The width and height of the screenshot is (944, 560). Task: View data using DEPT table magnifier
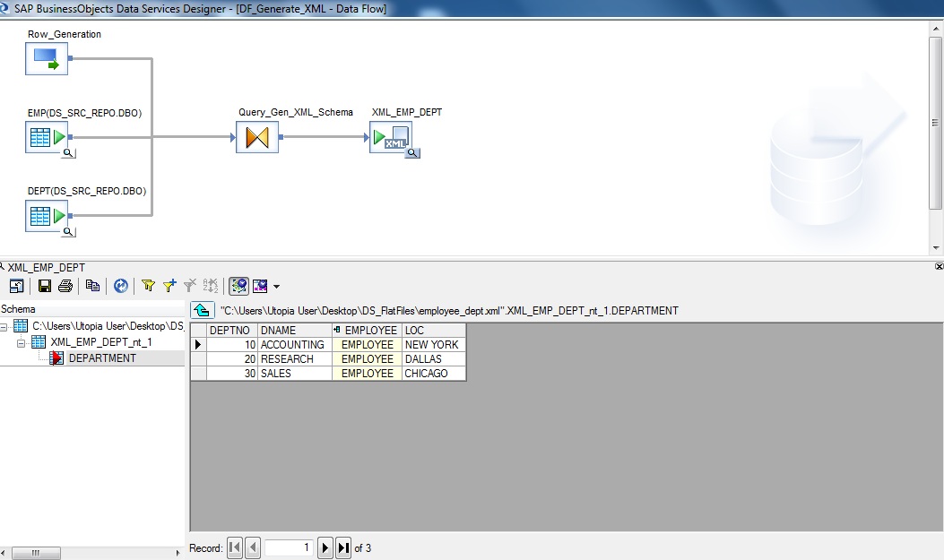[69, 231]
